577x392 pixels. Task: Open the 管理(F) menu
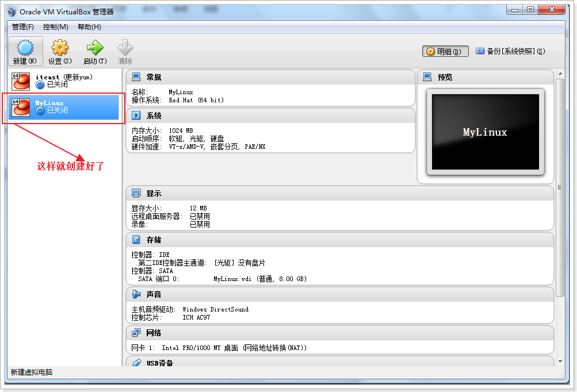23,27
